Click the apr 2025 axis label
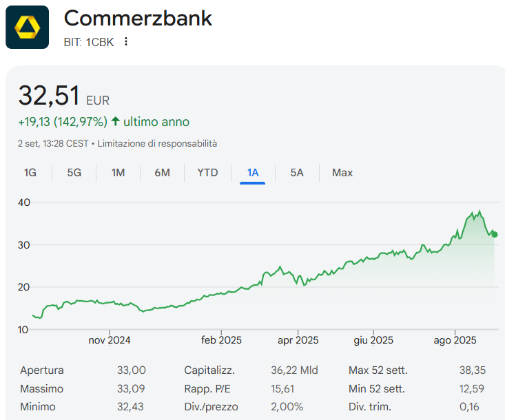 (x=298, y=340)
